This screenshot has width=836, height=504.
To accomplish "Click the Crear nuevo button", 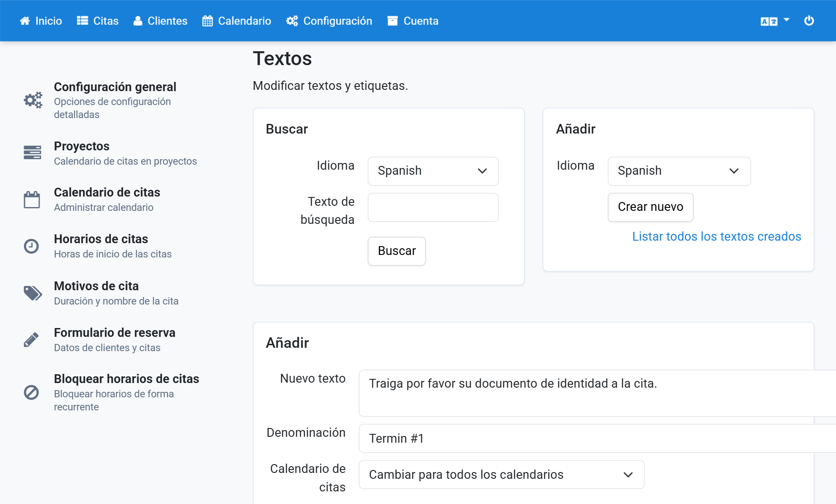I will click(650, 207).
